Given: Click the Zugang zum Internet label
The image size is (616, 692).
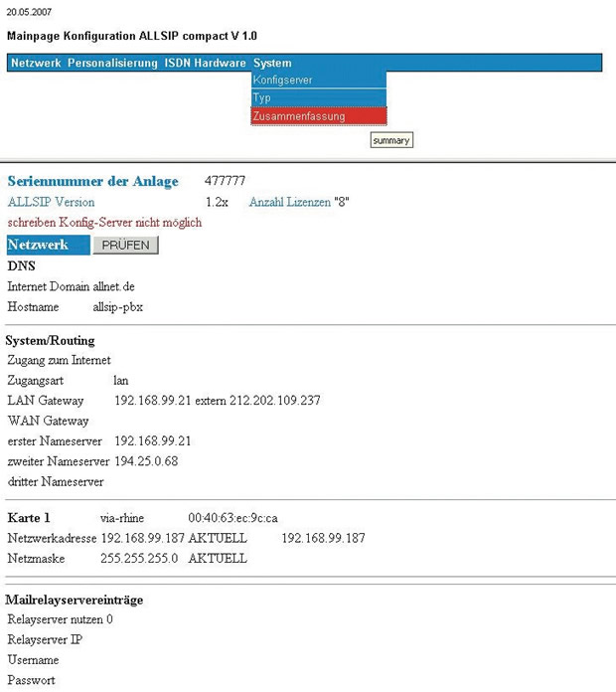Looking at the screenshot, I should click(x=59, y=360).
